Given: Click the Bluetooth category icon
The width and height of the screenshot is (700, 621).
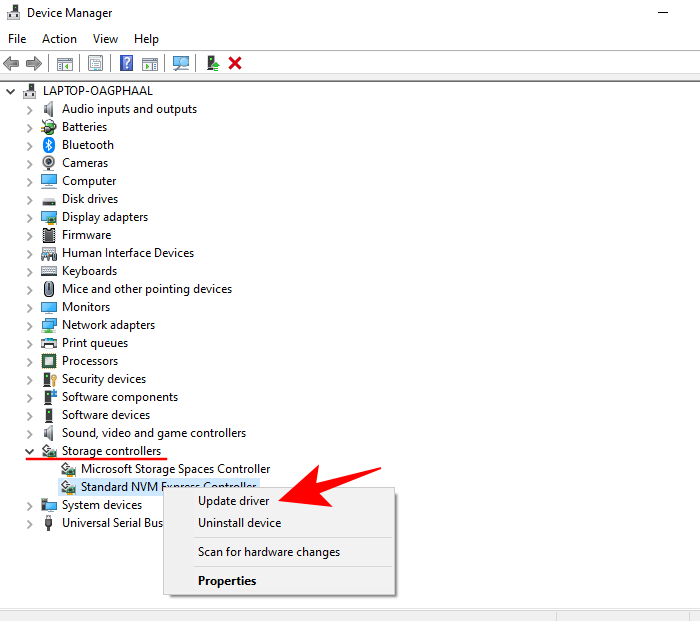Looking at the screenshot, I should coord(49,145).
